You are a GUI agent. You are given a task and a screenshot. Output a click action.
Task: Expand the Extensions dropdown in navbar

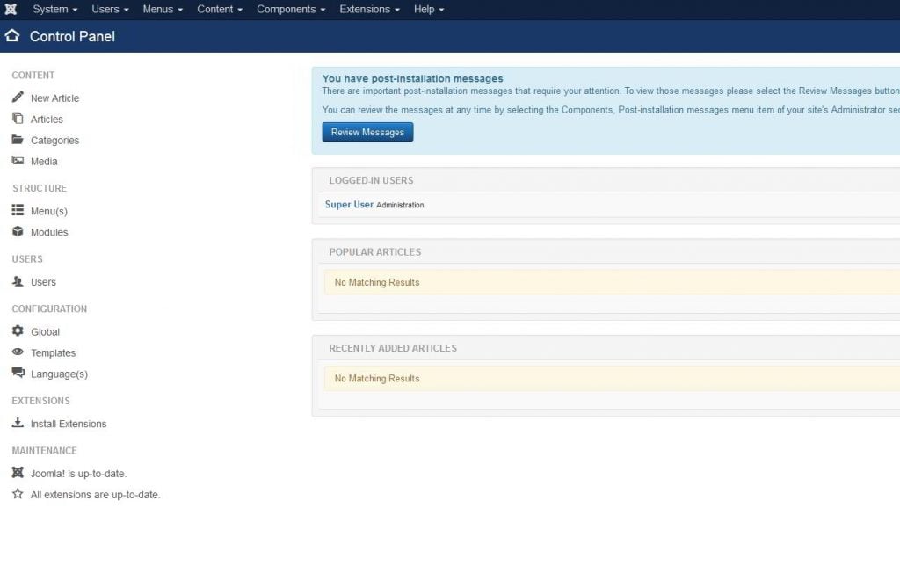369,9
